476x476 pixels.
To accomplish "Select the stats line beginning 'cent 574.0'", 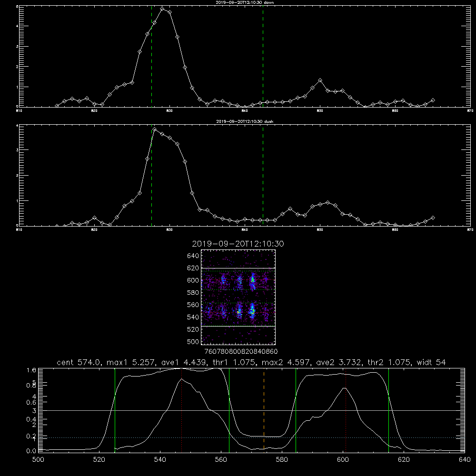I will point(251,362).
